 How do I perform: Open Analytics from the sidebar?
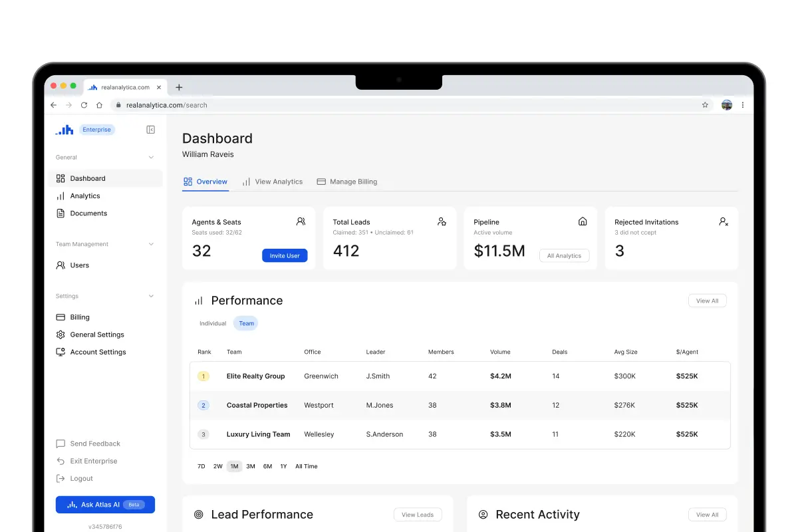pos(85,196)
